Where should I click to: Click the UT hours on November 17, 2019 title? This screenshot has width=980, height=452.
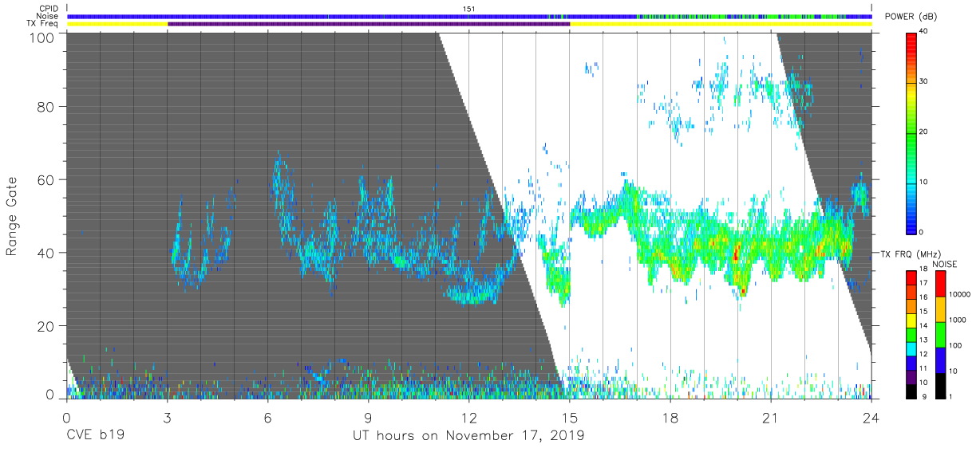pyautogui.click(x=468, y=436)
